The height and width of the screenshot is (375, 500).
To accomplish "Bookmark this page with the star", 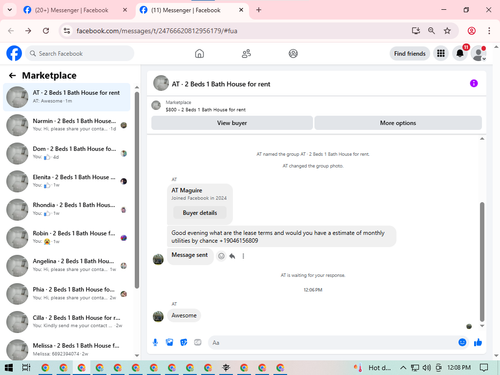I will coord(447,31).
